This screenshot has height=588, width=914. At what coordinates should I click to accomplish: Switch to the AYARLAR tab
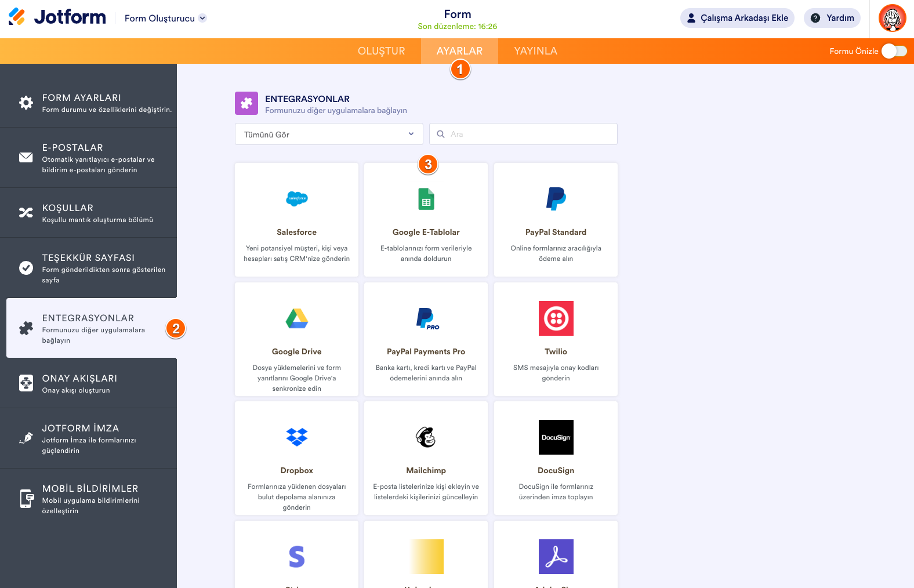coord(459,51)
